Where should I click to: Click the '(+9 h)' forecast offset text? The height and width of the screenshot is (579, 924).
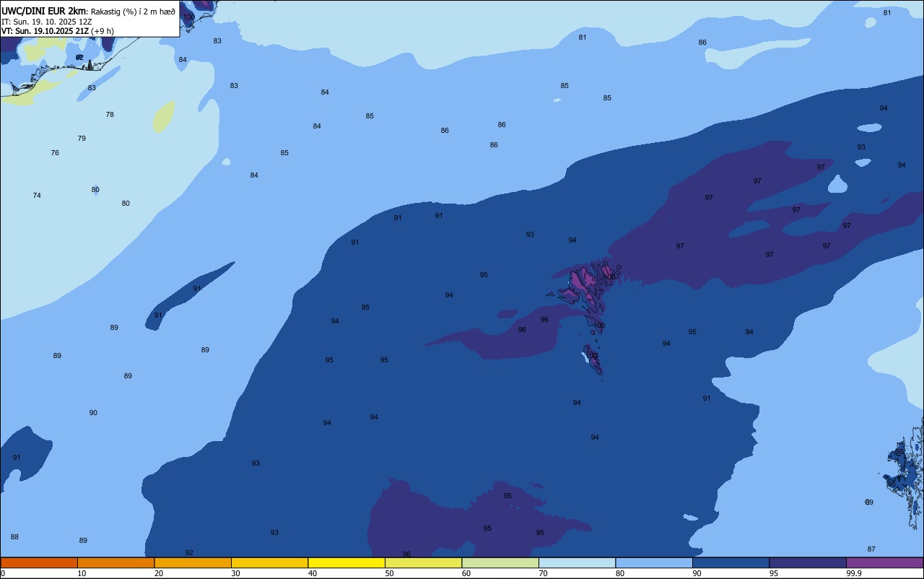coord(103,31)
